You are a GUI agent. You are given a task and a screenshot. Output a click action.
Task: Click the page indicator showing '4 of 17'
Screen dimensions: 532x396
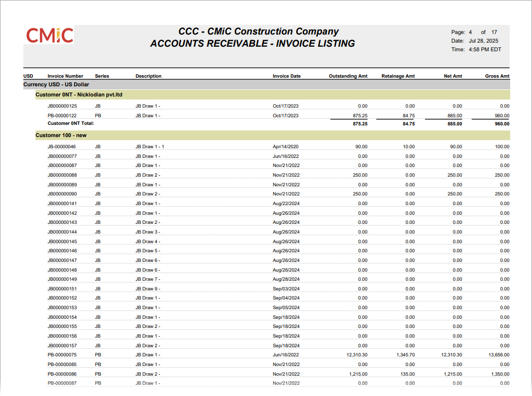coord(473,32)
